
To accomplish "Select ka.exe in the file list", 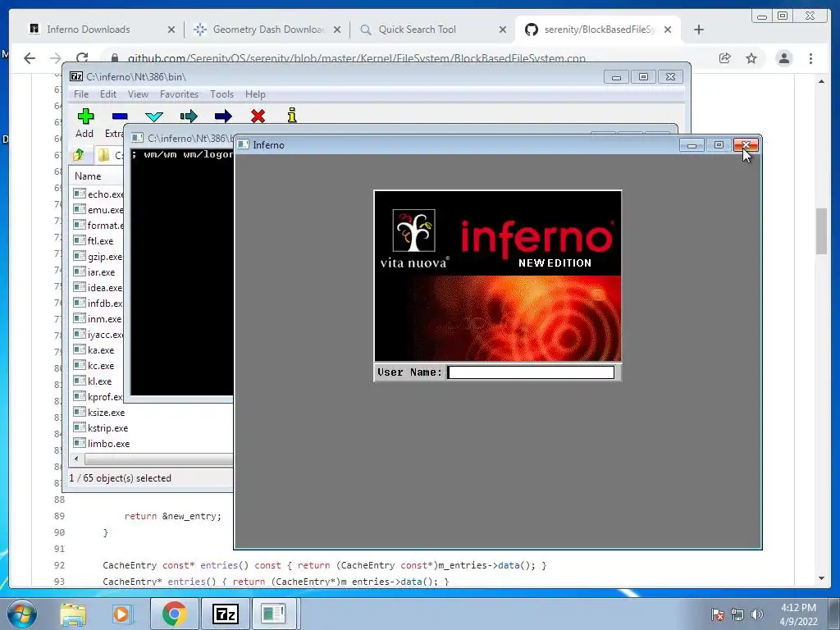I will (x=94, y=349).
